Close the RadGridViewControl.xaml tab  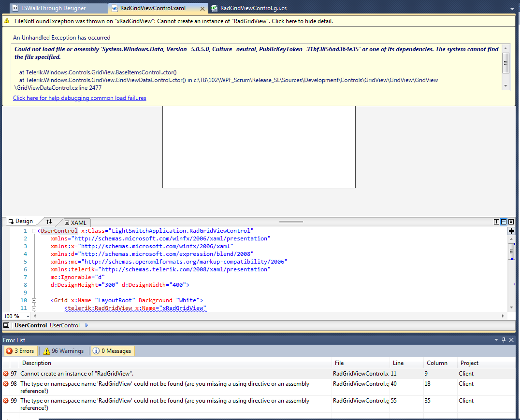tap(202, 8)
